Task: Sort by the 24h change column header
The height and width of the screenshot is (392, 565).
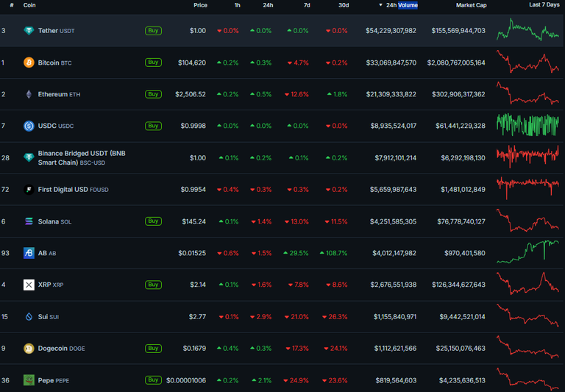Action: 268,5
